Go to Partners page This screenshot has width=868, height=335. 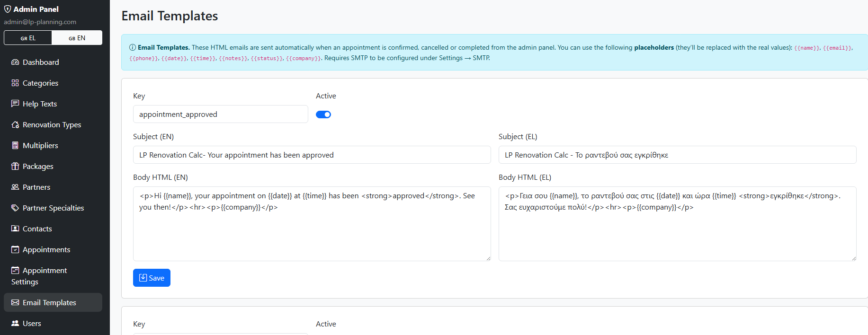pos(53,187)
